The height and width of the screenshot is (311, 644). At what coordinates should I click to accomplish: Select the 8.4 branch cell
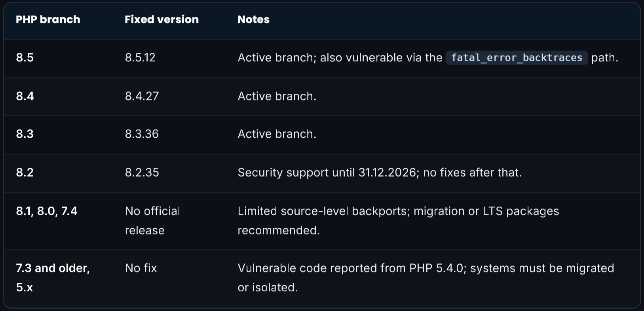25,96
